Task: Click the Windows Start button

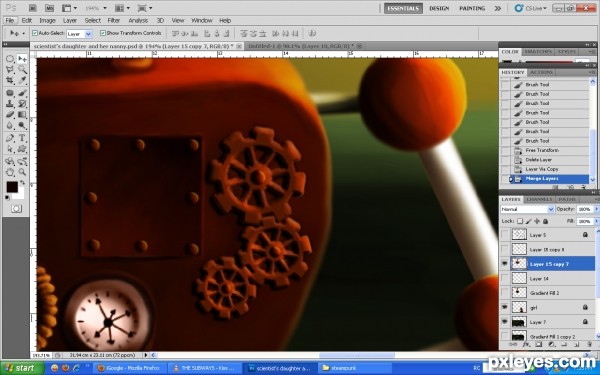Action: [21, 368]
